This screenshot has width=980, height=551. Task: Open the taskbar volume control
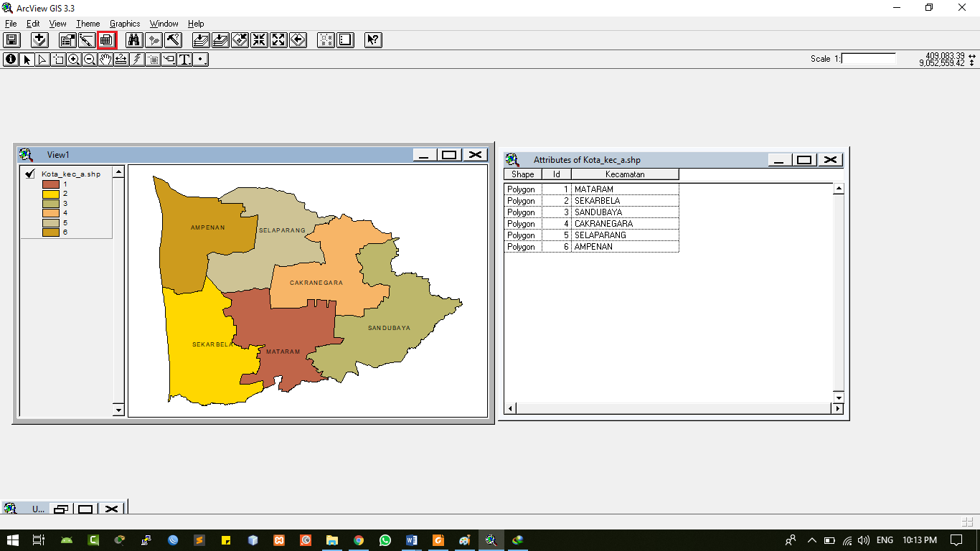(864, 540)
